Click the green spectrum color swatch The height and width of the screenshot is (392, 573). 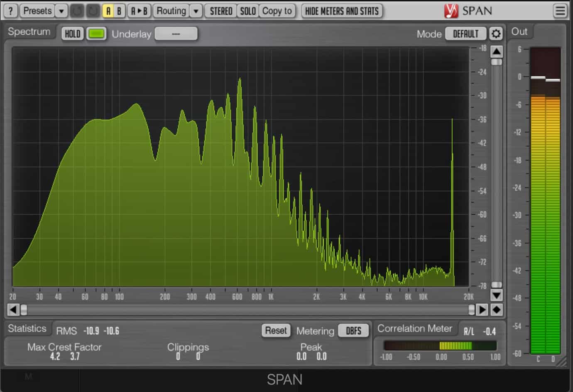pos(97,34)
